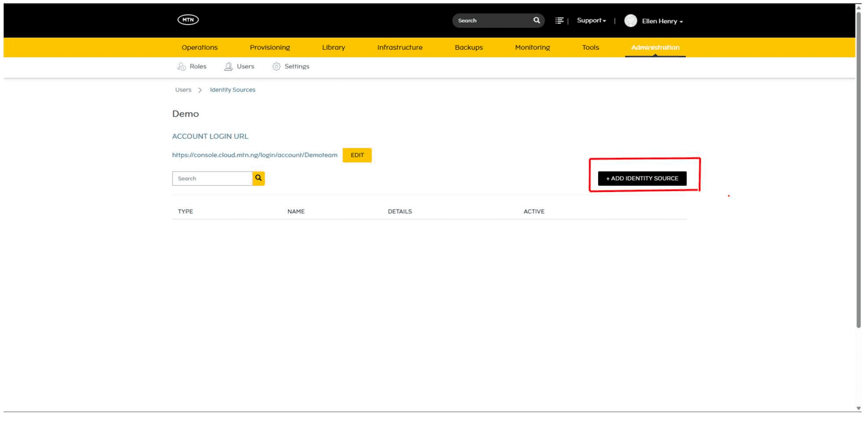
Task: Open the Support dropdown
Action: pyautogui.click(x=591, y=21)
